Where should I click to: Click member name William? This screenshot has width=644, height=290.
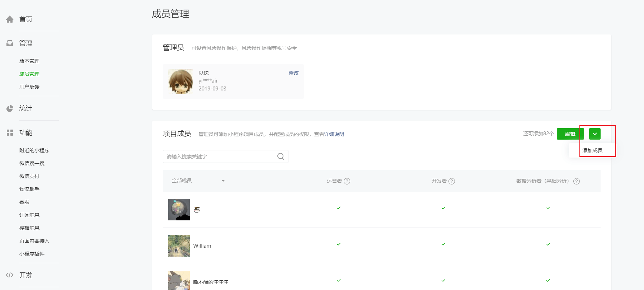pyautogui.click(x=202, y=246)
